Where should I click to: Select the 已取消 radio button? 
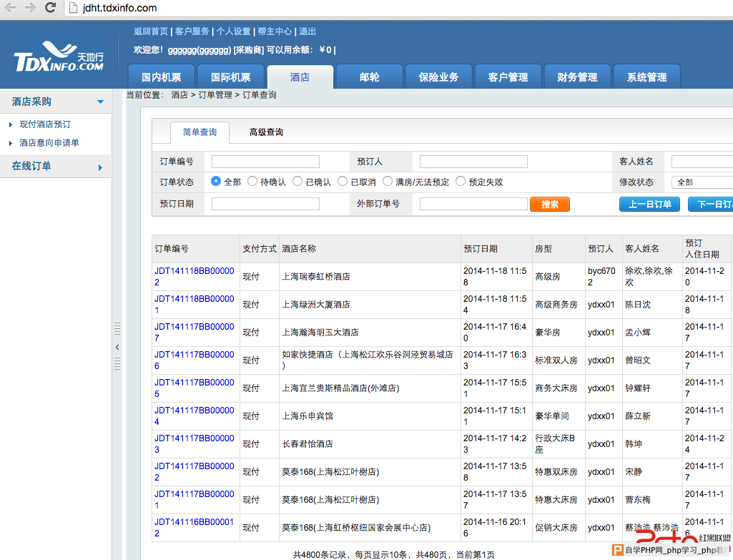(343, 181)
